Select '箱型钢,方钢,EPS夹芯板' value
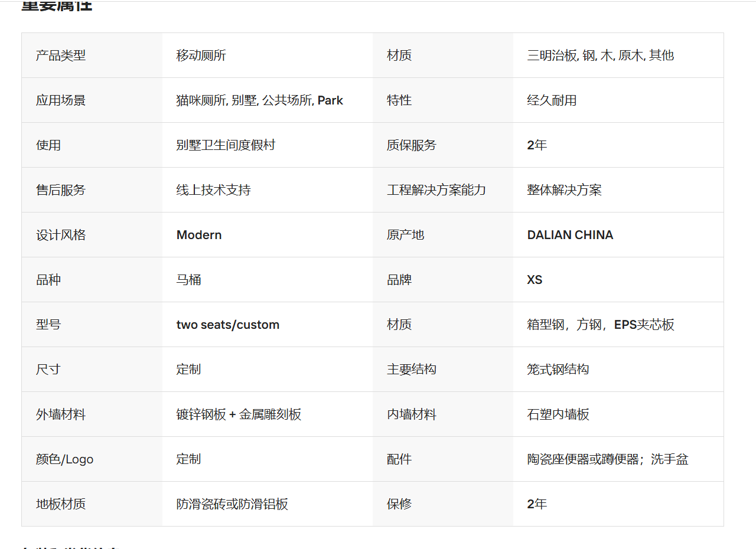 tap(601, 325)
